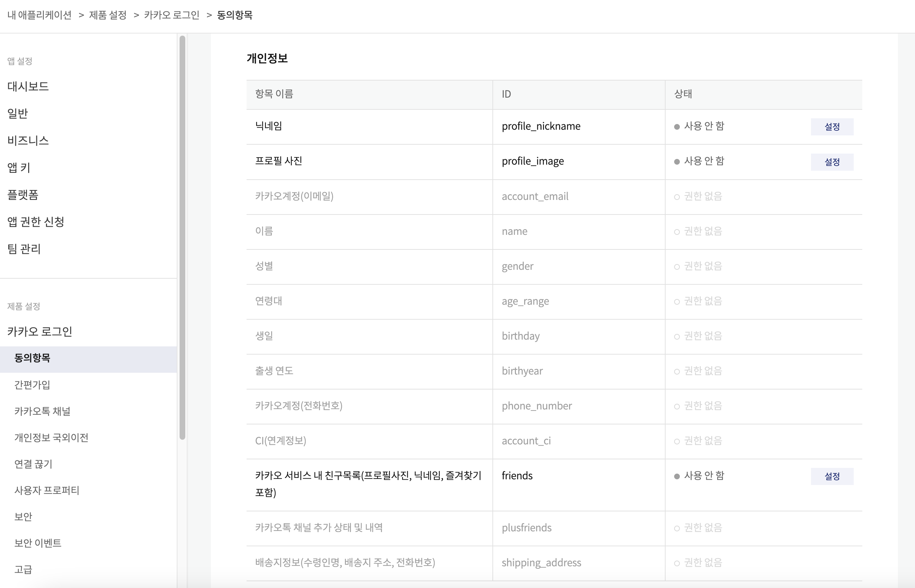Open 연결 끊기 submenu item
This screenshot has width=915, height=588.
33,464
